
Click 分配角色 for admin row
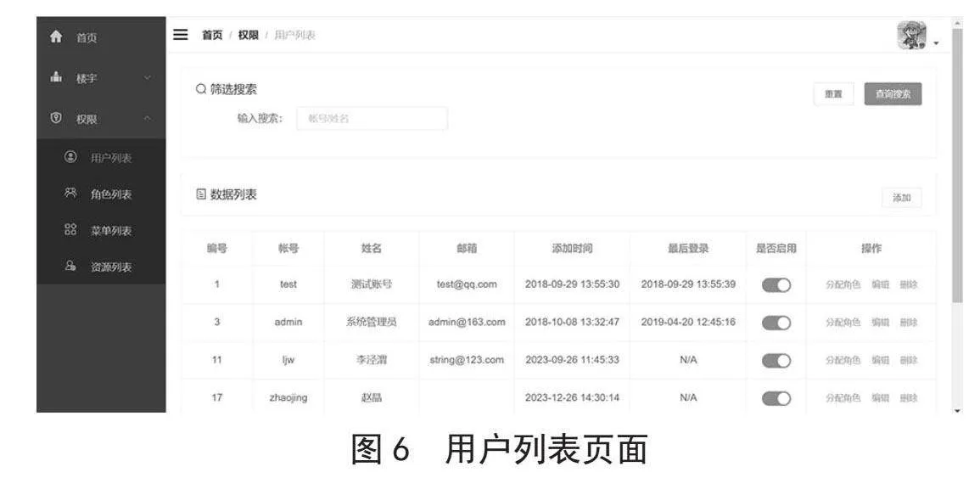click(x=843, y=323)
